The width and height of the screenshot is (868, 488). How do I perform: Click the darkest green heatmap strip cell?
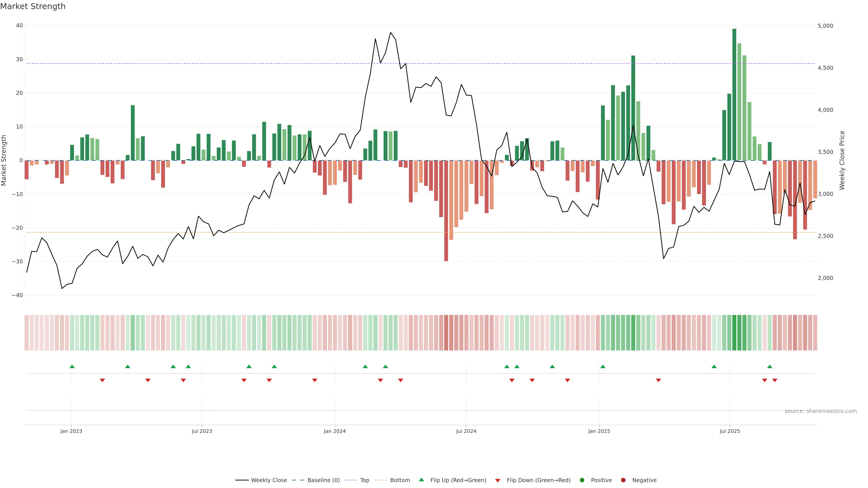pos(734,333)
